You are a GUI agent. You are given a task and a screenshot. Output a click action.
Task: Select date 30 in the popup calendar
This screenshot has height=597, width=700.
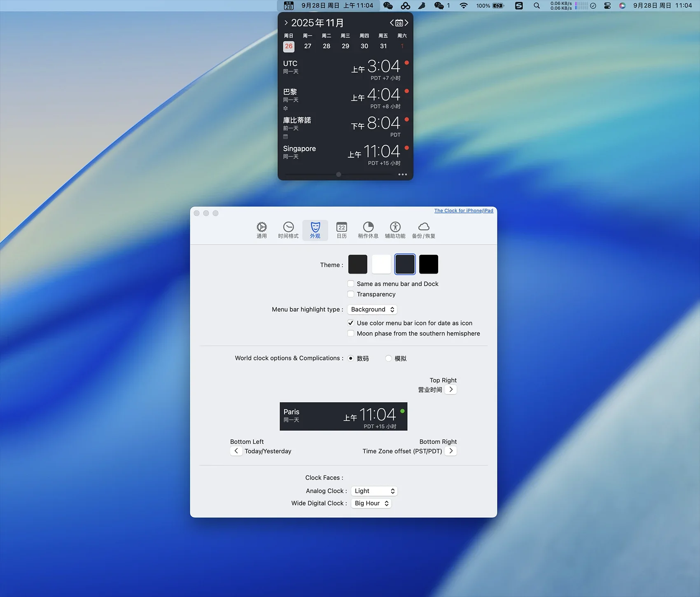(364, 46)
